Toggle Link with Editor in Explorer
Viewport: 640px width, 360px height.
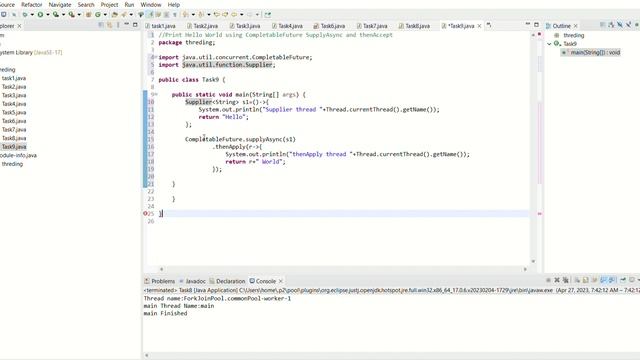point(109,25)
